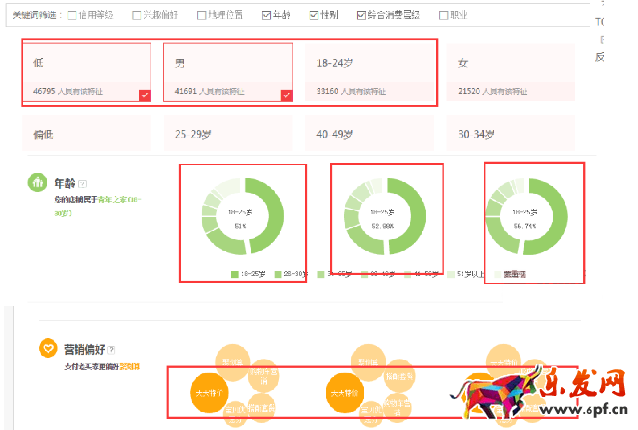Viewport: 638px width, 430px height.
Task: Uncheck the 年龄 filter checkbox
Action: [x=267, y=16]
